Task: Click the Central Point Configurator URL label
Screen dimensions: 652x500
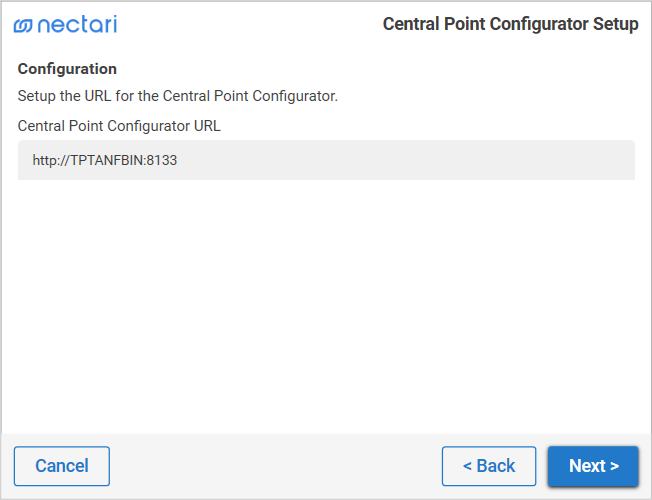Action: (x=119, y=126)
